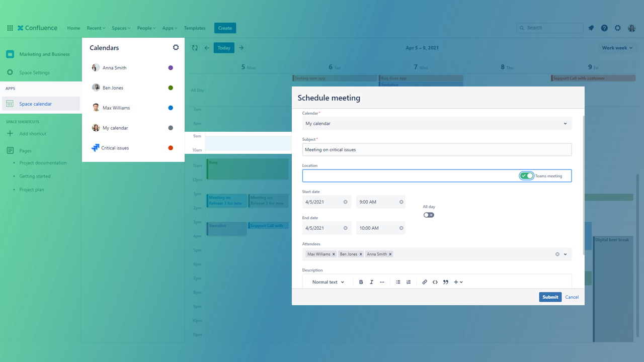
Task: Select the bullet list icon
Action: [398, 282]
